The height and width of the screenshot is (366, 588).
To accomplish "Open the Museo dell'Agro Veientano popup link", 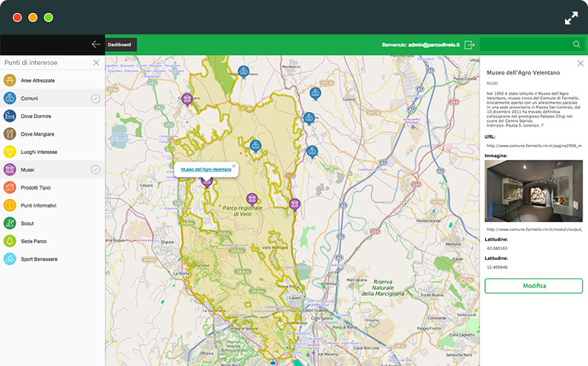I will coord(206,169).
